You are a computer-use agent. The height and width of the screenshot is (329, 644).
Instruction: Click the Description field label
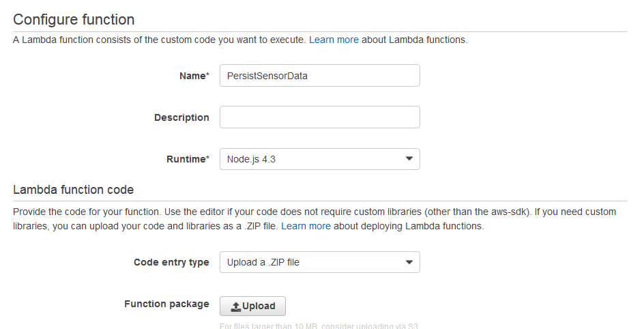181,117
